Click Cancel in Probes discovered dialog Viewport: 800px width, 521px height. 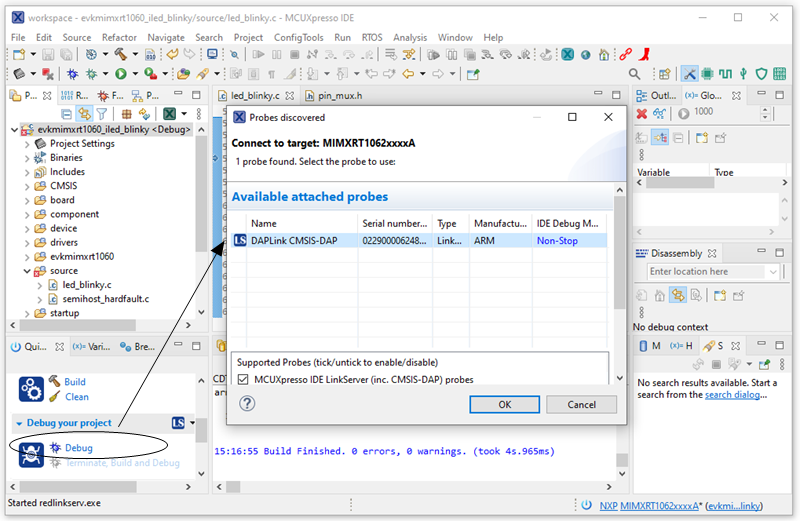[x=581, y=404]
